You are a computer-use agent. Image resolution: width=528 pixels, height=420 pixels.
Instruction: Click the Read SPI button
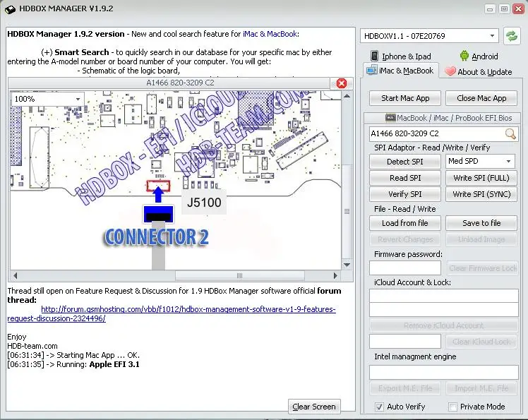pyautogui.click(x=405, y=178)
